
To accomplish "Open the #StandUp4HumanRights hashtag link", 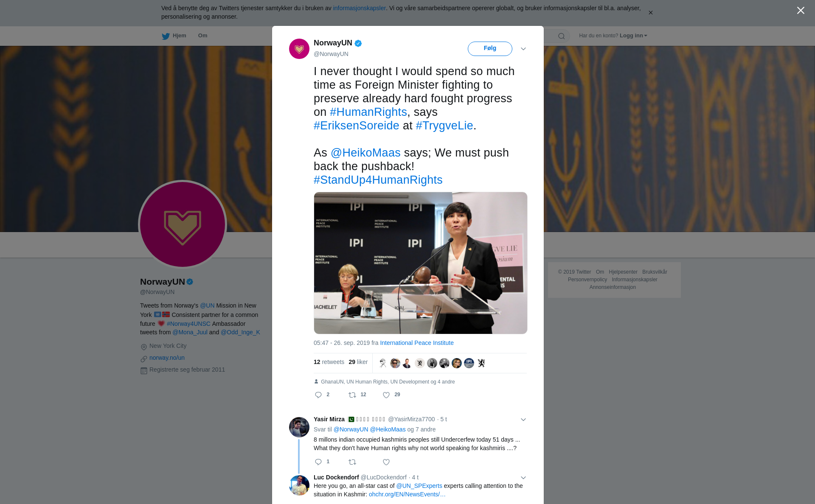I will [378, 180].
